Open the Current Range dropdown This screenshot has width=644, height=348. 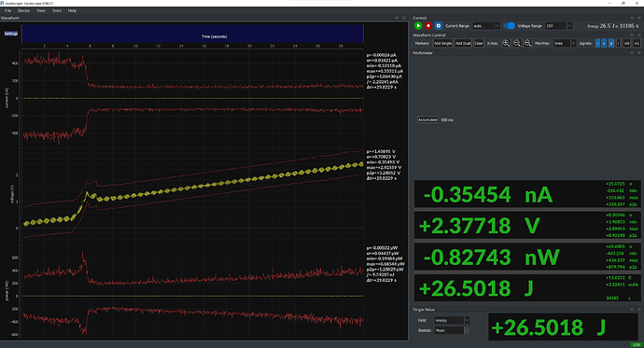[x=486, y=26]
